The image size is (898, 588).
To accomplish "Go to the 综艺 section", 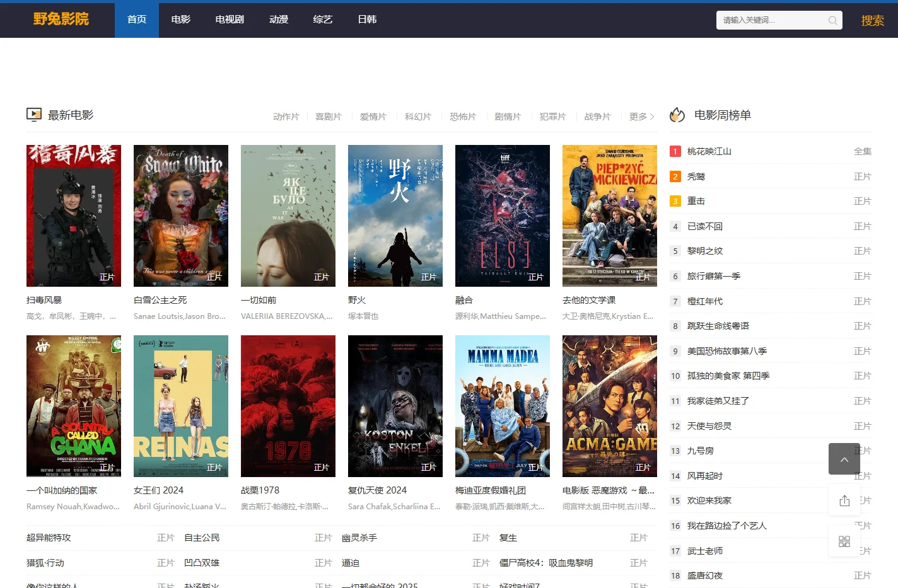I will pyautogui.click(x=323, y=20).
